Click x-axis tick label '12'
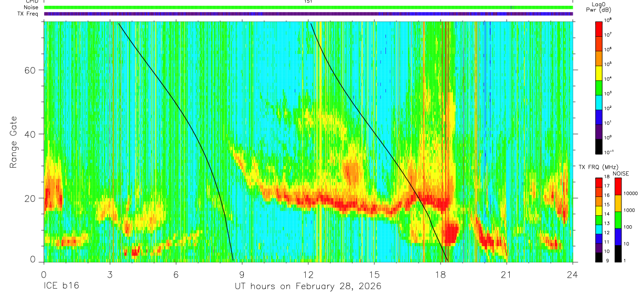Image resolution: width=644 pixels, height=297 pixels. [x=308, y=274]
